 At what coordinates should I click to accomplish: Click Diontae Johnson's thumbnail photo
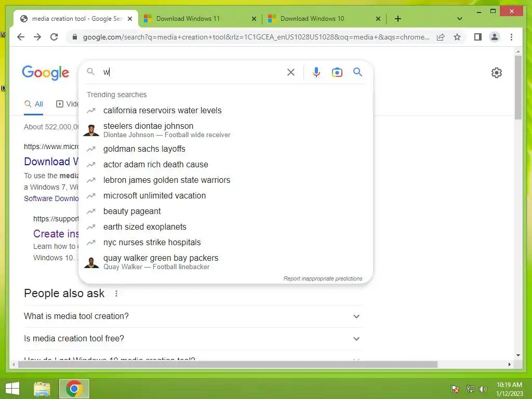tap(91, 130)
